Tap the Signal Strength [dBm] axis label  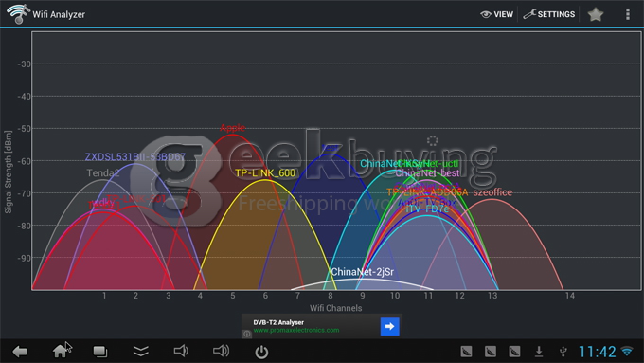[x=9, y=172]
